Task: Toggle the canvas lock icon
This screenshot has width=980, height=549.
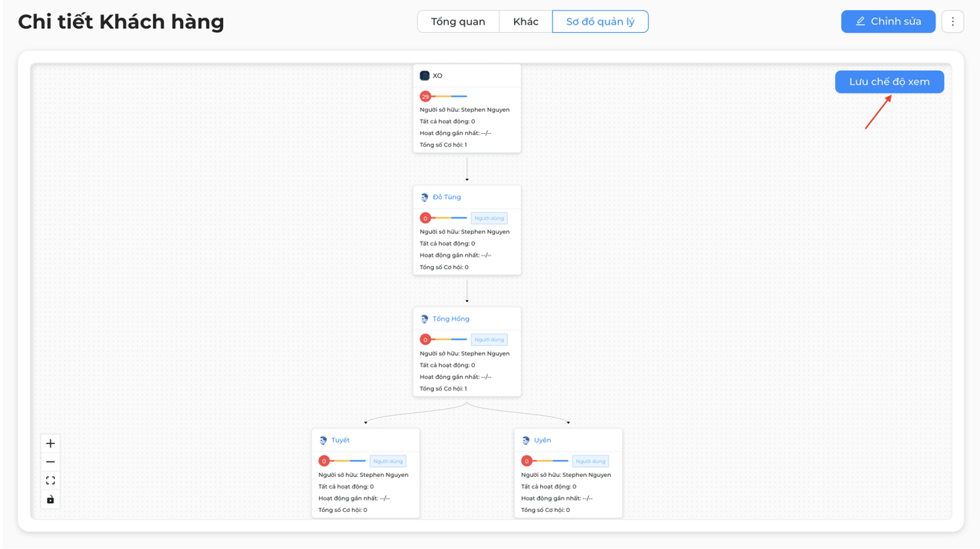Action: pyautogui.click(x=50, y=499)
